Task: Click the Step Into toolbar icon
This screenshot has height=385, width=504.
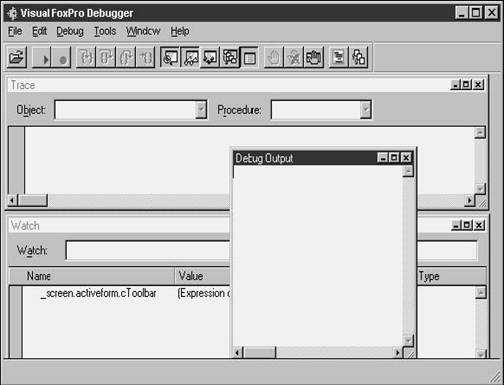Action: point(86,58)
